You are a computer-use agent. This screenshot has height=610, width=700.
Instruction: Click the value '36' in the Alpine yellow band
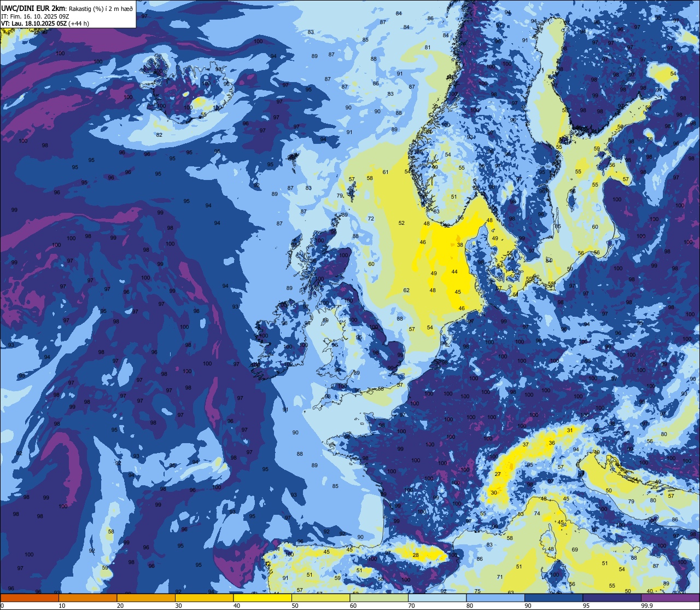pyautogui.click(x=552, y=443)
